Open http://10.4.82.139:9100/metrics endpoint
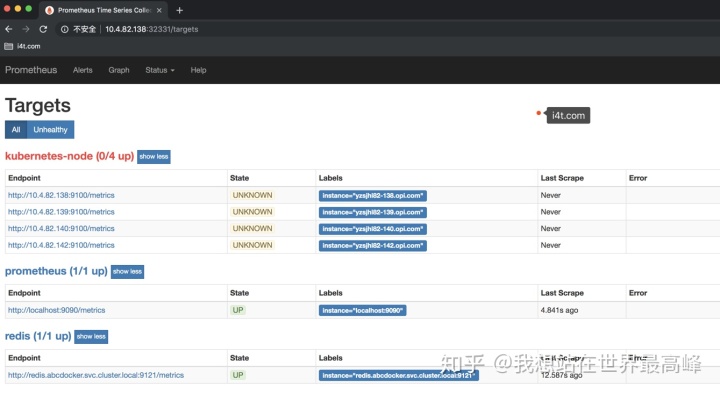 (x=61, y=212)
